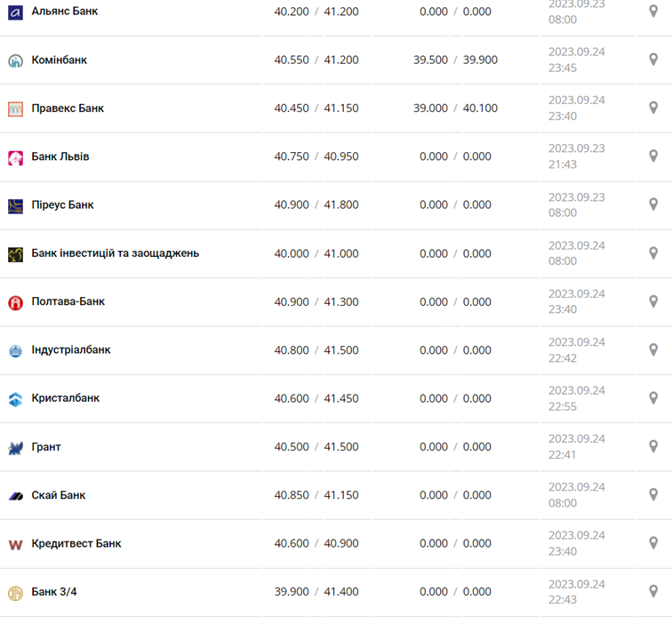
Task: Open map pin for Полтава-Банк
Action: [653, 301]
